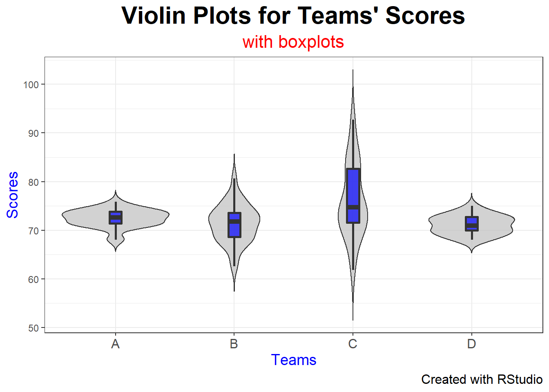Click the y-axis value 60
This screenshot has height=392, width=549.
click(x=33, y=280)
